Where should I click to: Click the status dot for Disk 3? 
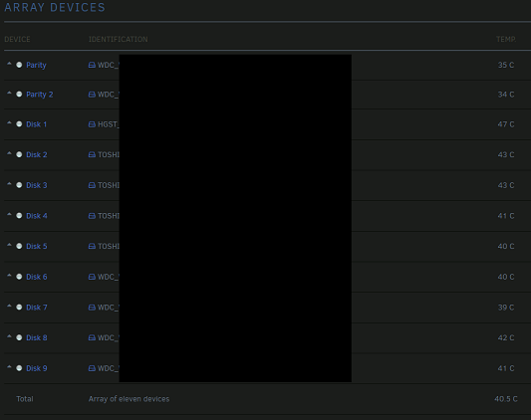pos(19,185)
